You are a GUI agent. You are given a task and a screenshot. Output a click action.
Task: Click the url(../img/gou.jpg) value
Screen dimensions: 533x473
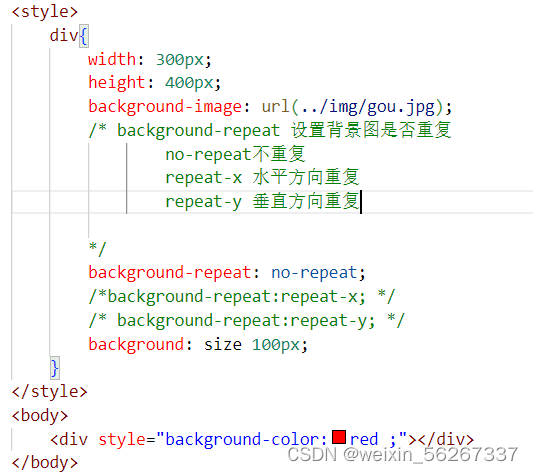coord(352,107)
